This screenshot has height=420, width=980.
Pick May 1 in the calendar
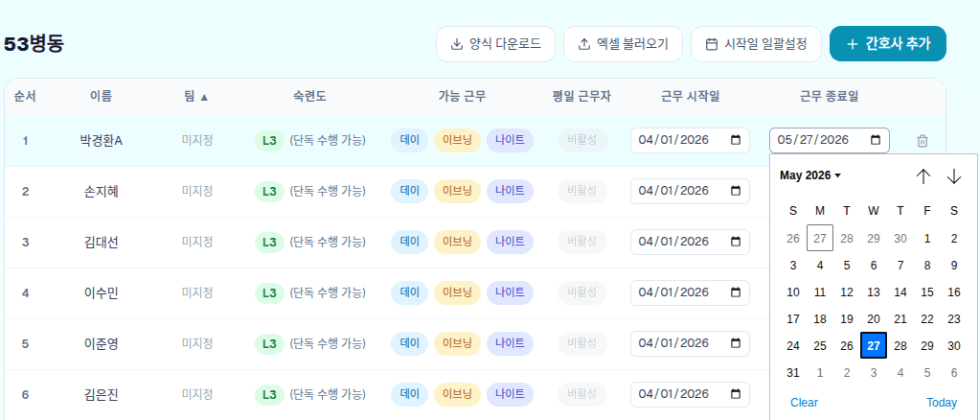coord(927,238)
